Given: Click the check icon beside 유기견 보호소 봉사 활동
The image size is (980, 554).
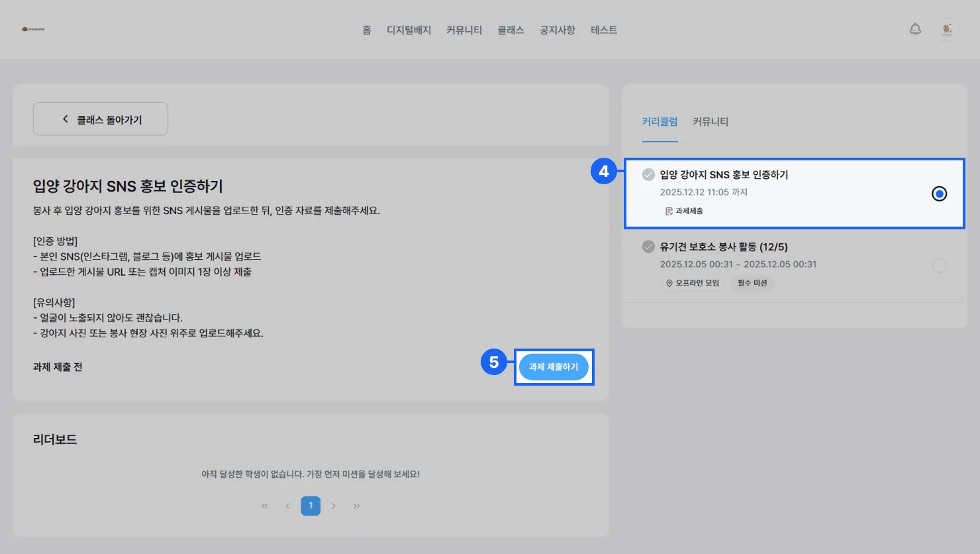Looking at the screenshot, I should click(x=648, y=247).
